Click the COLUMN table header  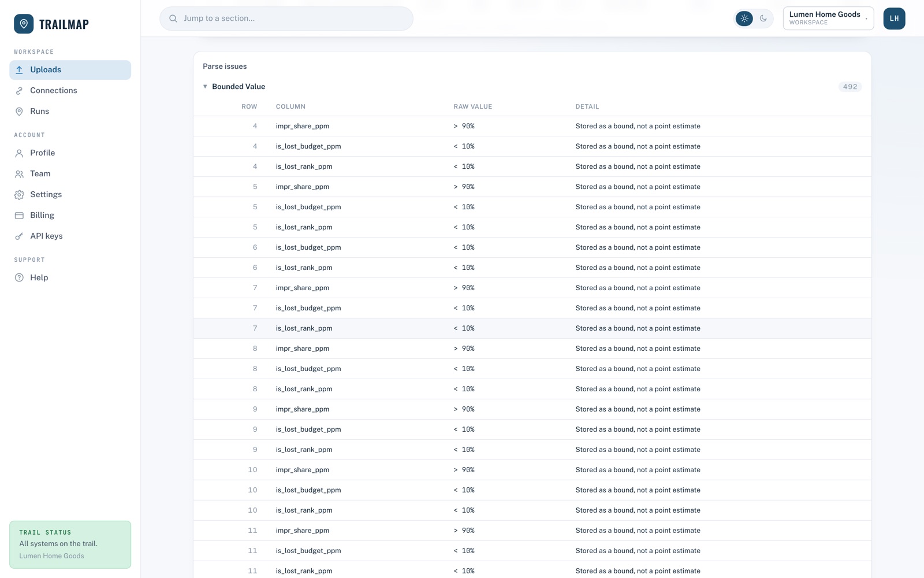pyautogui.click(x=290, y=107)
